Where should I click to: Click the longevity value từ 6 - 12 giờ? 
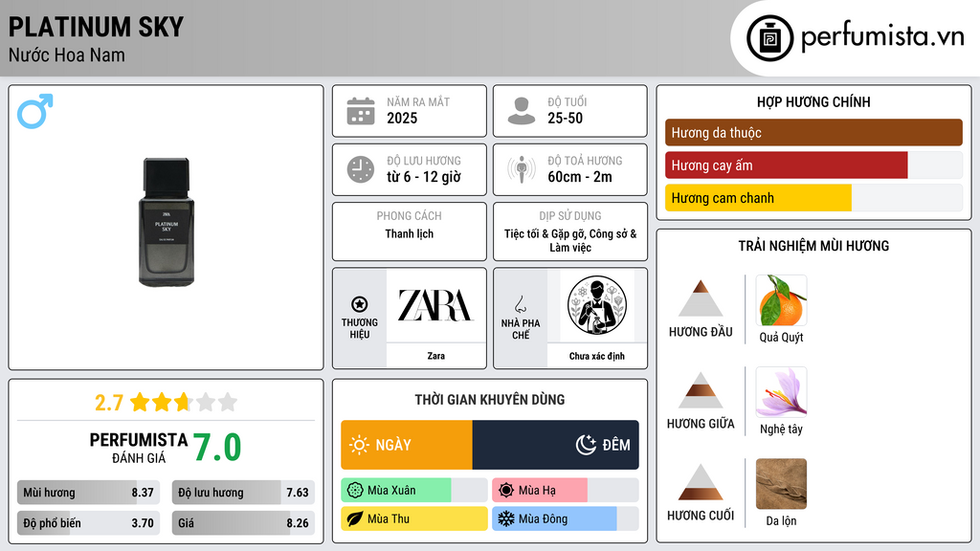pos(423,177)
